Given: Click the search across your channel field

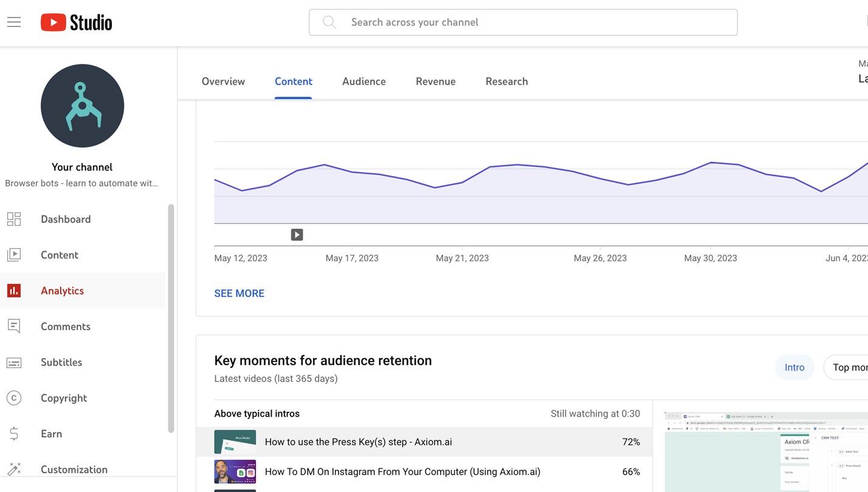Looking at the screenshot, I should (x=523, y=23).
